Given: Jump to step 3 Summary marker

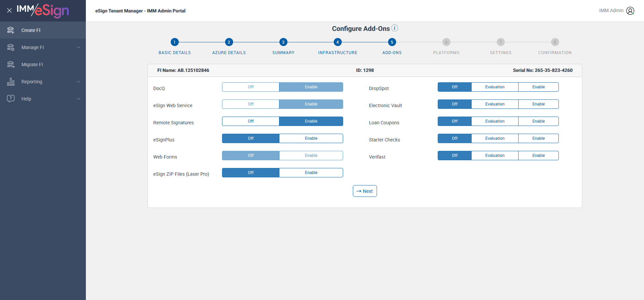Looking at the screenshot, I should click(x=283, y=42).
